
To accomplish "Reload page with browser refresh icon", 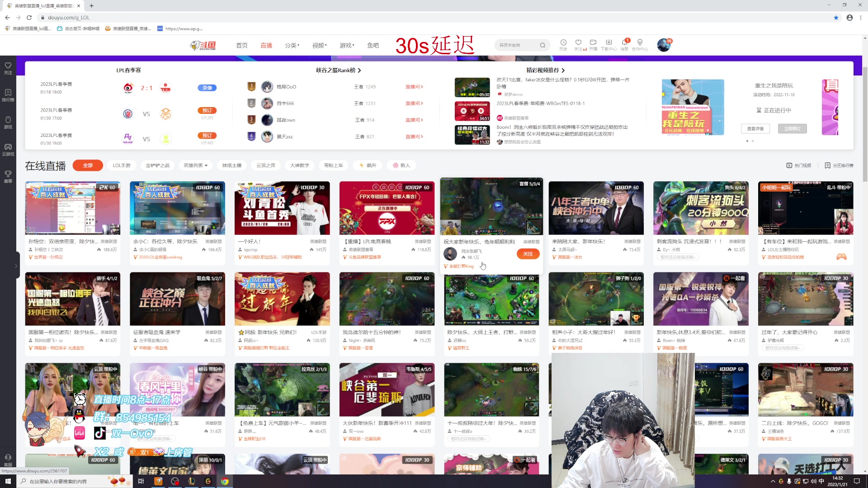I will click(x=29, y=18).
